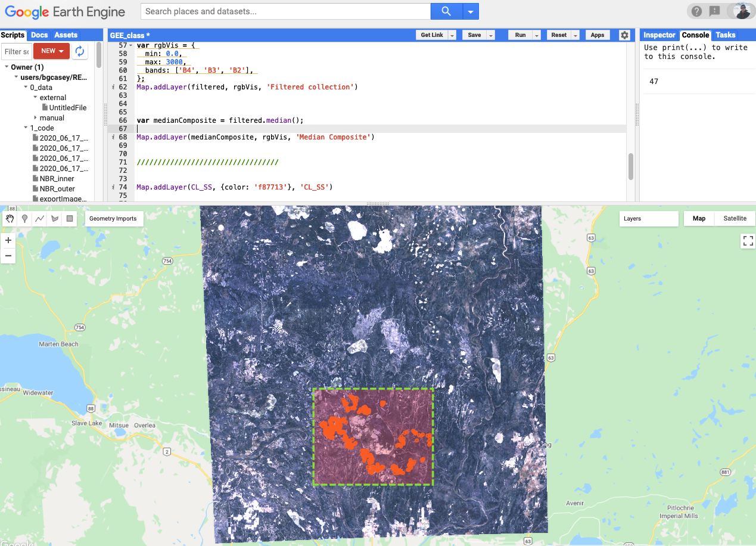Expand the manual folder in tree
The height and width of the screenshot is (546, 756).
point(35,118)
